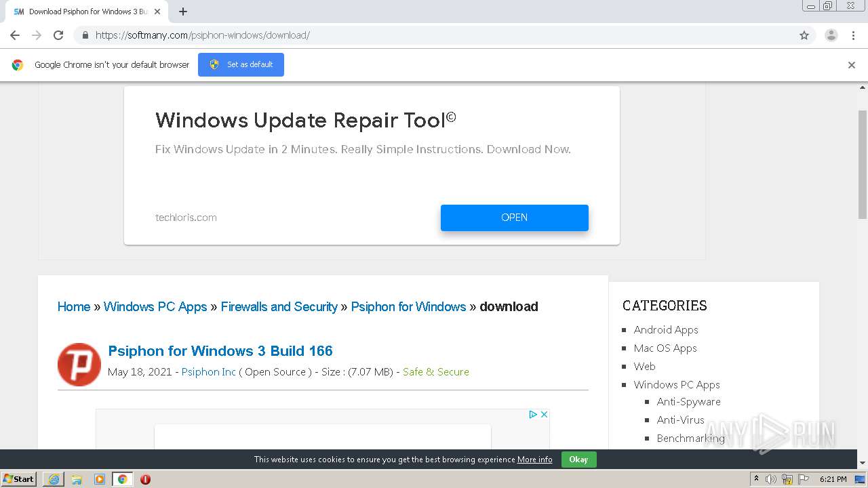The height and width of the screenshot is (488, 868).
Task: Open the Home breadcrumb link
Action: [x=74, y=306]
